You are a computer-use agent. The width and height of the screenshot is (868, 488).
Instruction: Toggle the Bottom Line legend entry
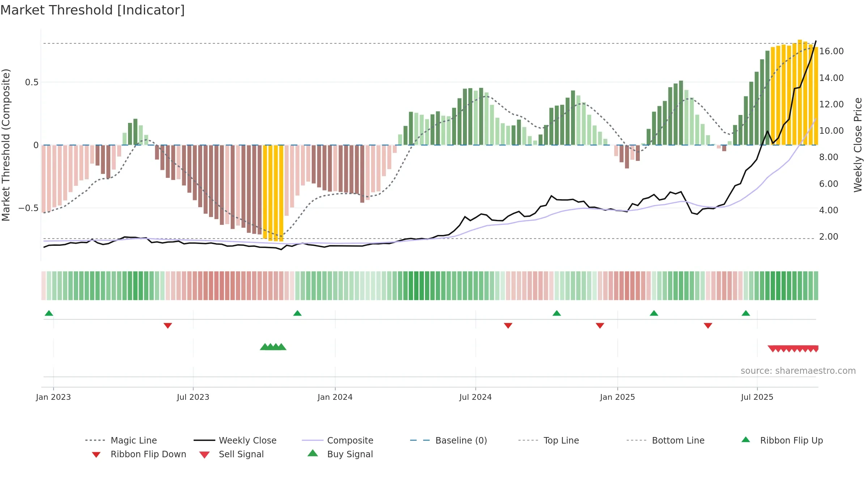point(665,440)
